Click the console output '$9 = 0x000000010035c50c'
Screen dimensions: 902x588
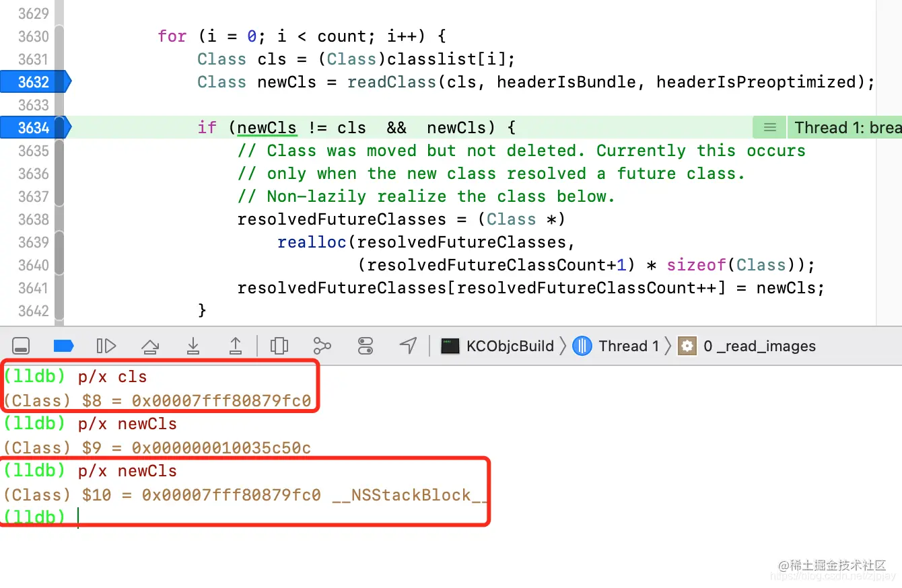tap(197, 448)
